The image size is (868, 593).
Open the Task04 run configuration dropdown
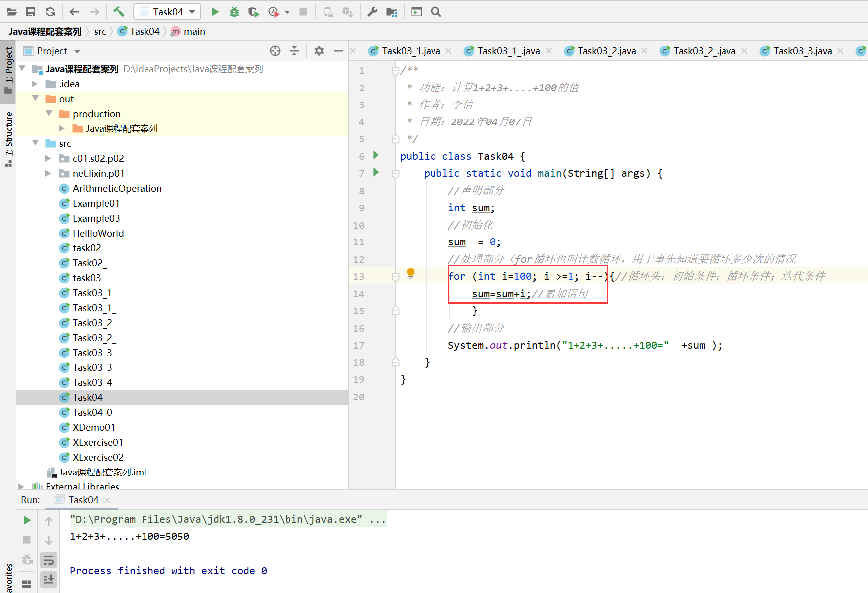click(x=167, y=12)
